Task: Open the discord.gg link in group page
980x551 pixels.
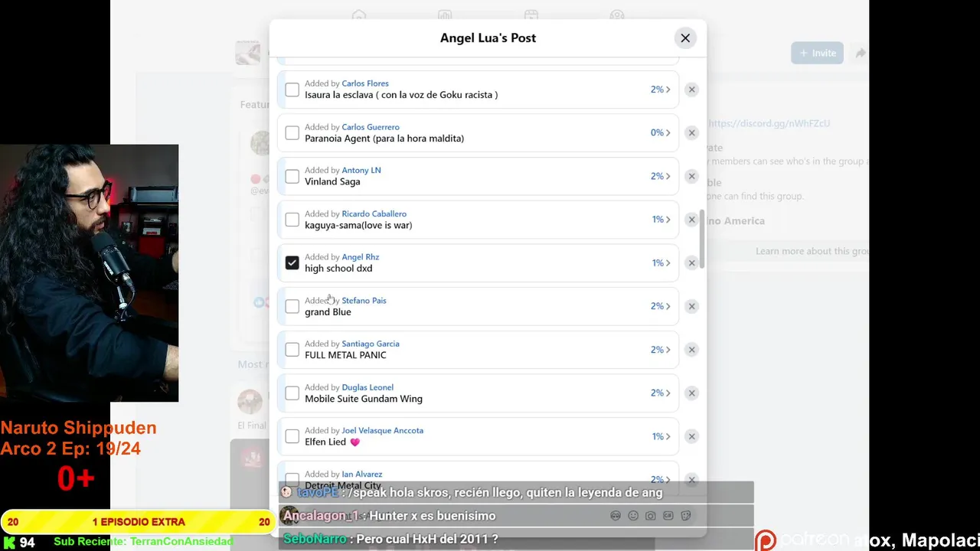Action: 769,123
